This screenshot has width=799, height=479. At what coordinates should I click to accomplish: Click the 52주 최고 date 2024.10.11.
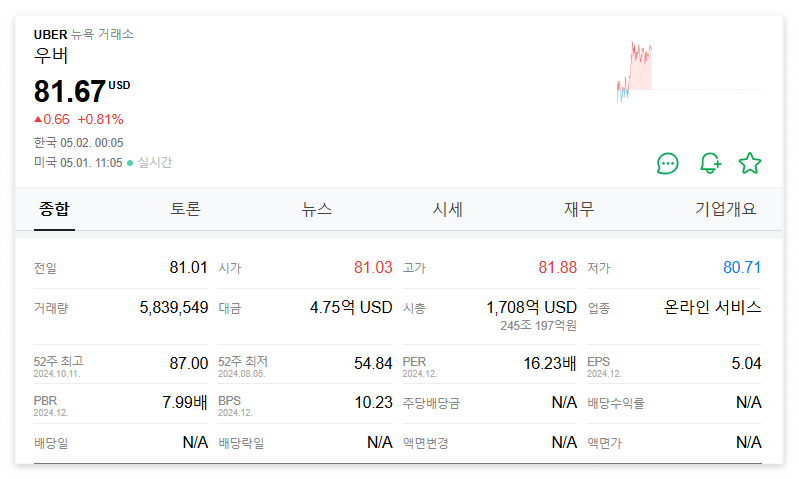tap(57, 374)
